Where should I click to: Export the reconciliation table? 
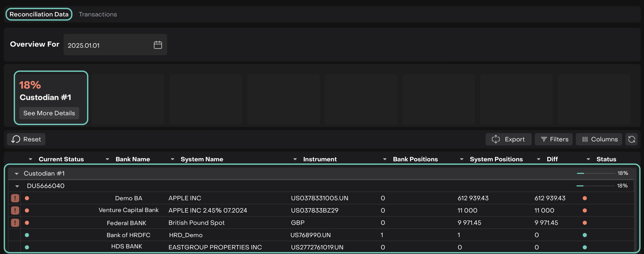coord(508,139)
